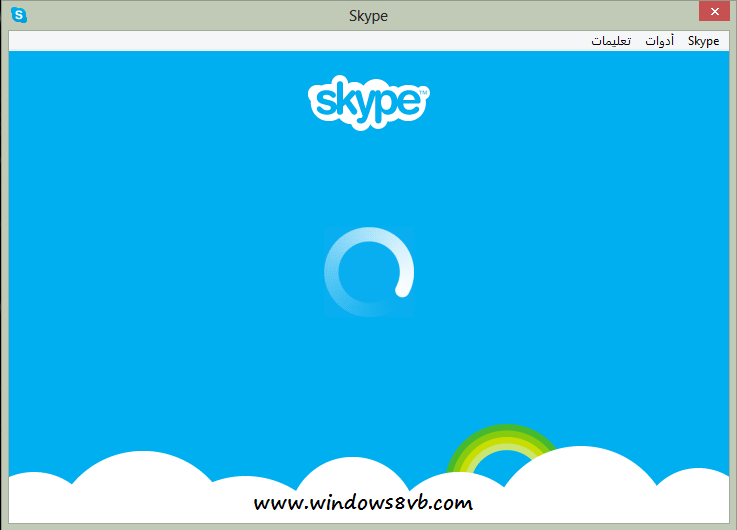Screen dimensions: 737x530
Task: Open the Skype menu in menu bar
Action: click(703, 41)
